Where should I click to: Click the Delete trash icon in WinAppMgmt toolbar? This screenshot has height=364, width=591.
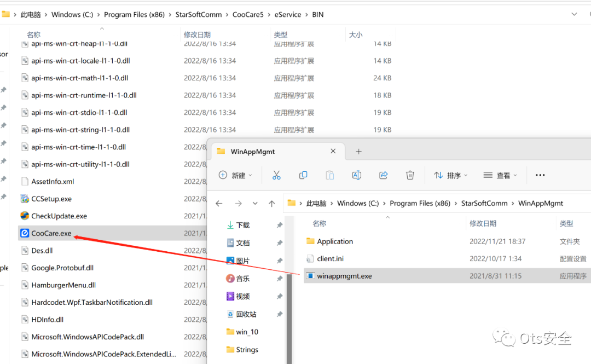click(x=410, y=175)
